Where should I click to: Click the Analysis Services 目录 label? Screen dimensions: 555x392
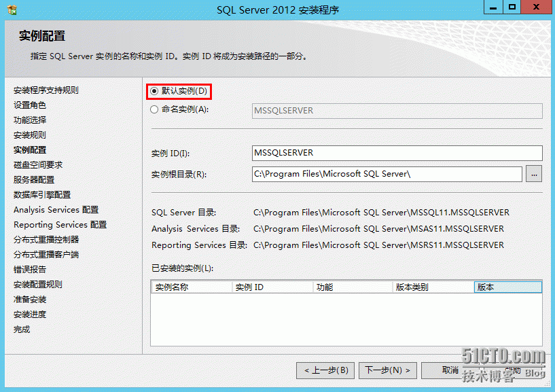pyautogui.click(x=196, y=229)
